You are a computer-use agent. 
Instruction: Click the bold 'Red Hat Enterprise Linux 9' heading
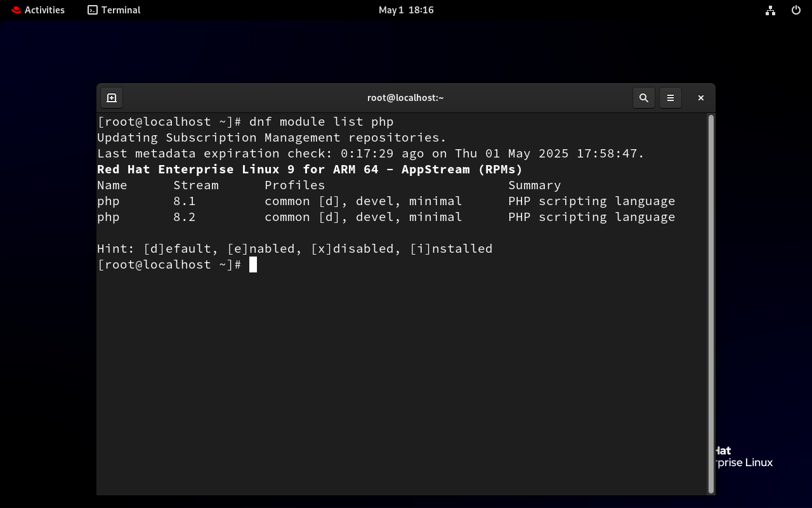[310, 170]
